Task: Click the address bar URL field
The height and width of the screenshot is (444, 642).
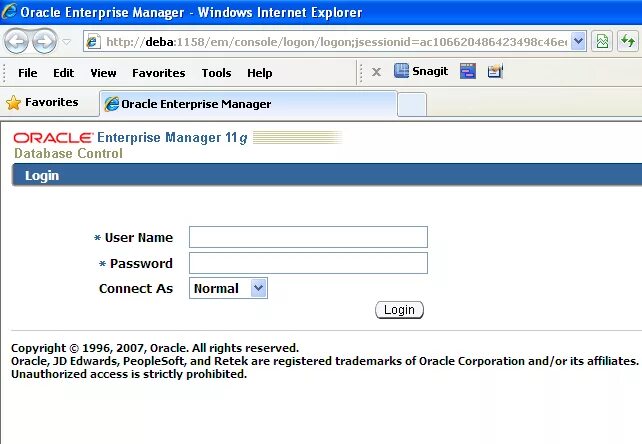Action: point(336,41)
